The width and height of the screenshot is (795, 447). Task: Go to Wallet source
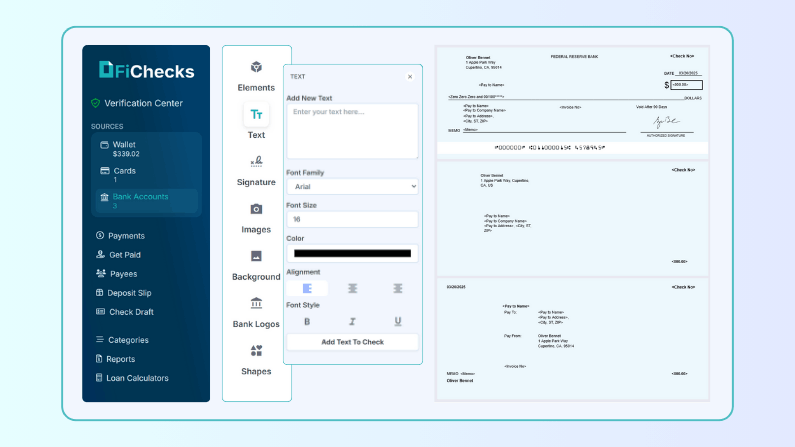tap(146, 149)
